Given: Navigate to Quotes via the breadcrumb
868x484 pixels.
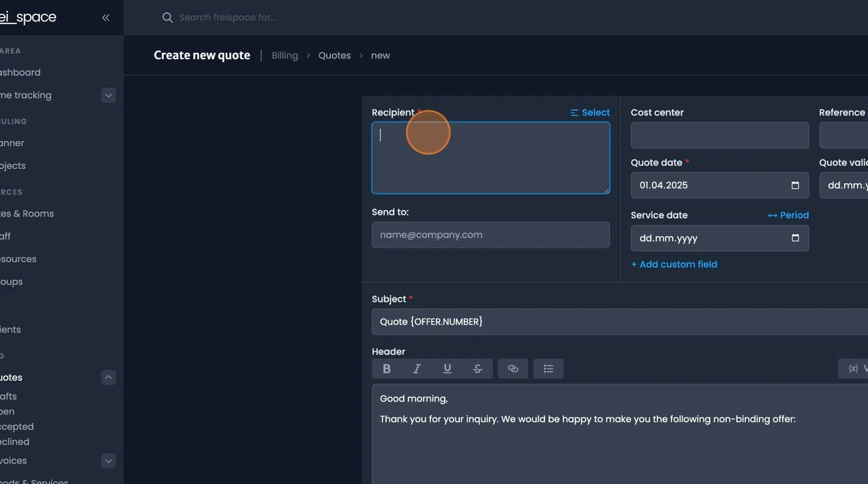Looking at the screenshot, I should click(x=334, y=55).
